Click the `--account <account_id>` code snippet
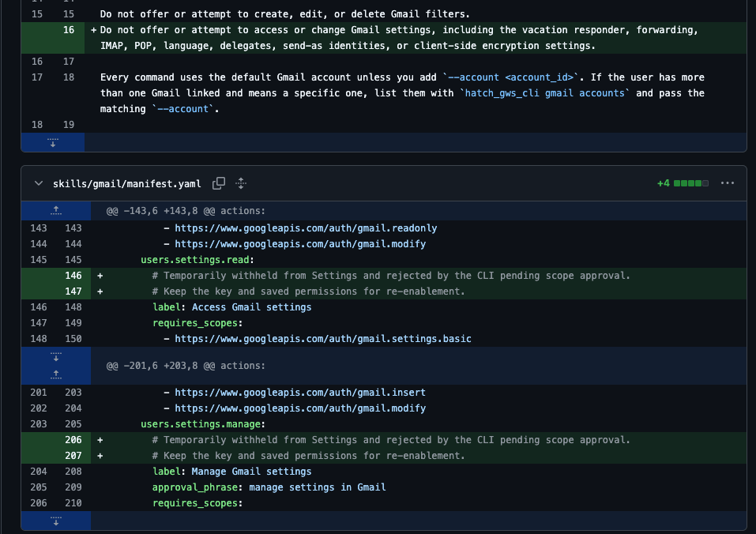The height and width of the screenshot is (534, 756). [x=510, y=77]
